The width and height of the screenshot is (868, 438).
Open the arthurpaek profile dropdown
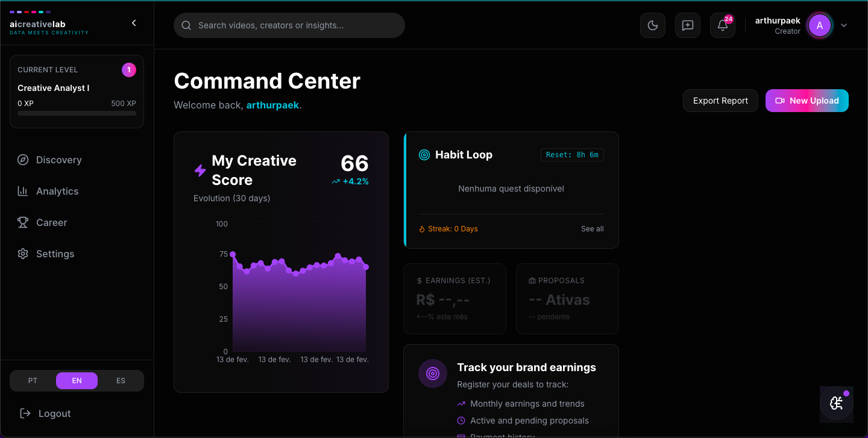[843, 25]
